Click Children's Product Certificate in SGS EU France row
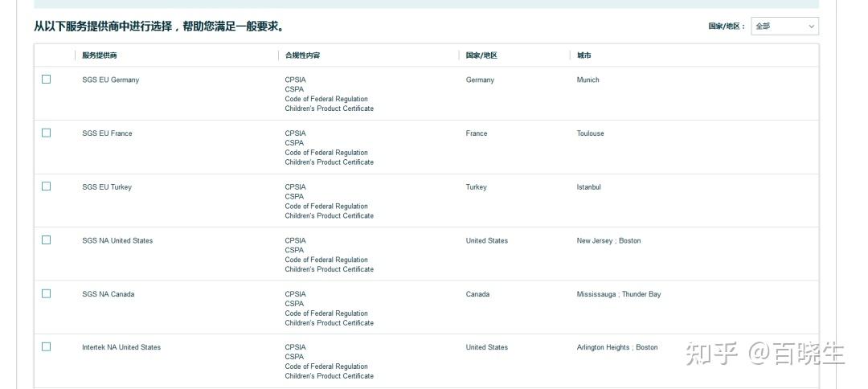Viewport: 868px width, 389px height. 330,162
